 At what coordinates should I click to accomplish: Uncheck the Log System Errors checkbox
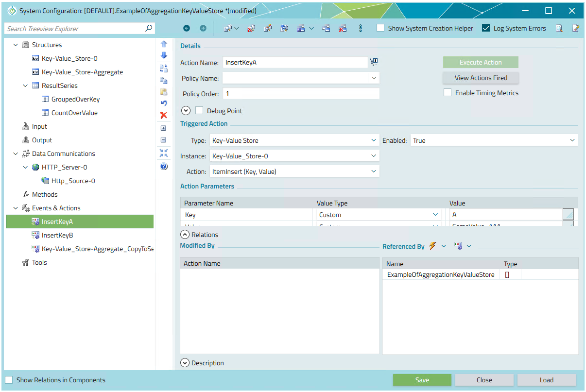pyautogui.click(x=486, y=28)
